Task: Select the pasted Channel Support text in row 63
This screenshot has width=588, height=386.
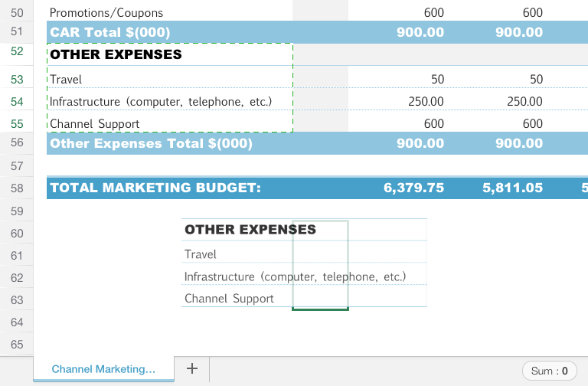Action: coord(229,299)
